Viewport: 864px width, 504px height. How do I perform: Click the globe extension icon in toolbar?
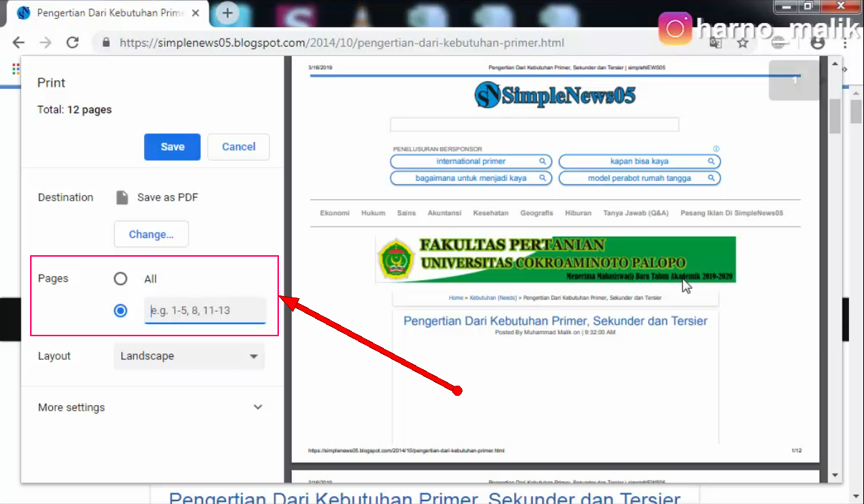click(778, 42)
